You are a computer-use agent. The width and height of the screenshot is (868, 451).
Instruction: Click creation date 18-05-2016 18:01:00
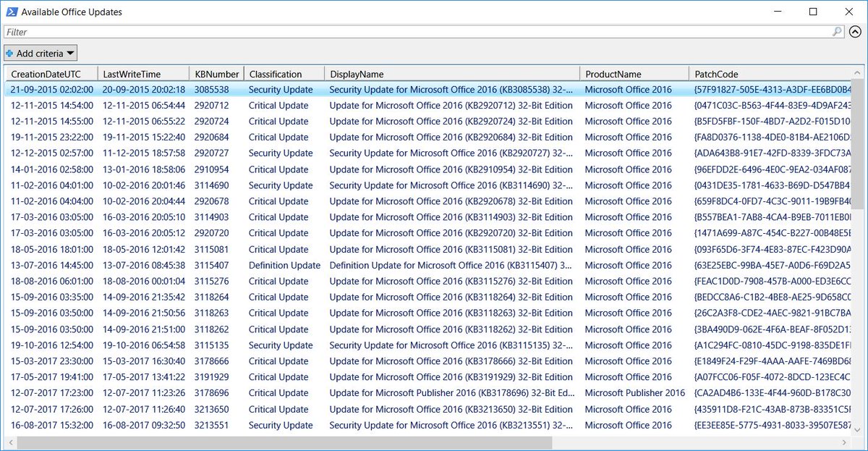coord(51,249)
